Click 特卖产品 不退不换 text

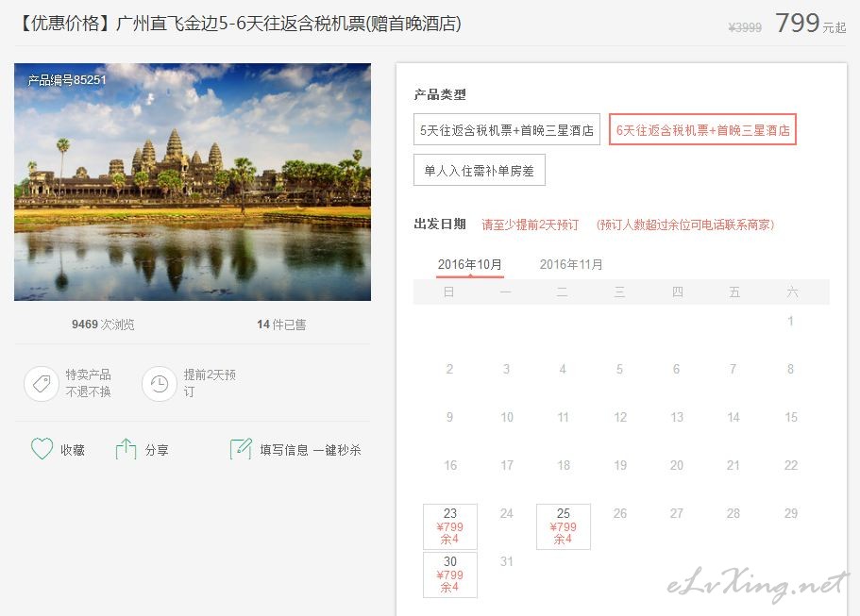[89, 383]
